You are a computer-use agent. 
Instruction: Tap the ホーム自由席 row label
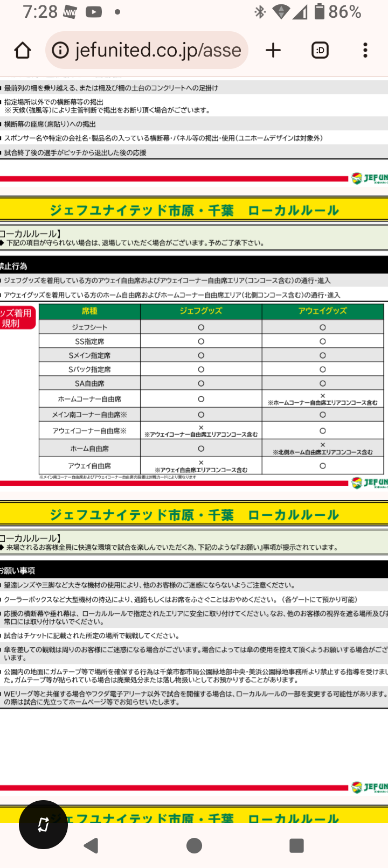[89, 449]
